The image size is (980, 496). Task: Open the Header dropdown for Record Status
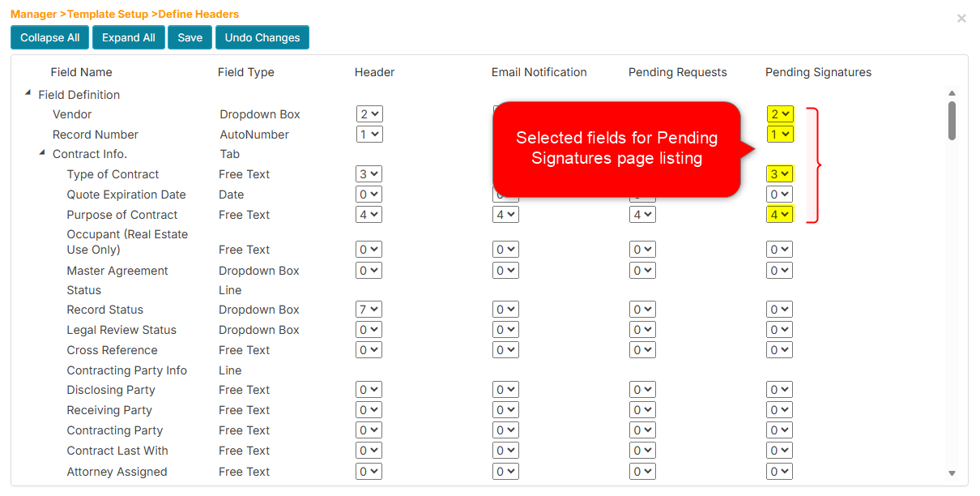coord(369,309)
